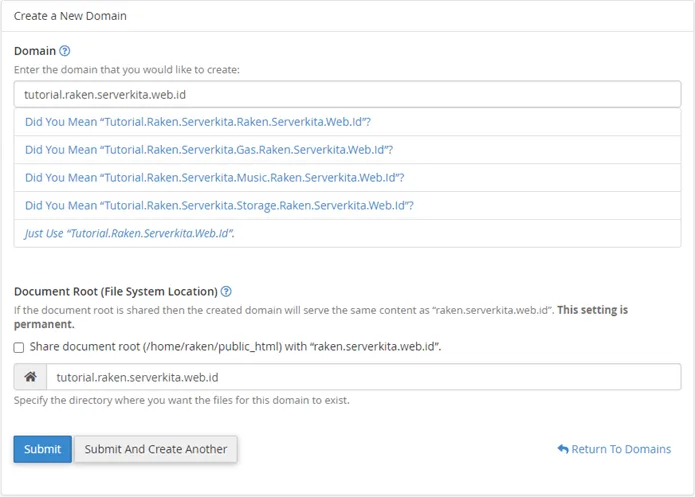Toggle the Share document root checkbox
Viewport: 695px width, 497px height.
[x=19, y=347]
